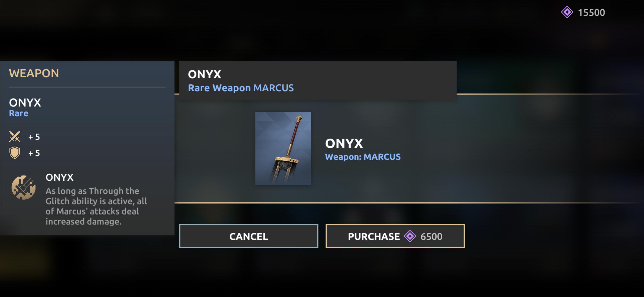Image resolution: width=644 pixels, height=297 pixels.
Task: Click the shield defense stat icon
Action: 15,153
